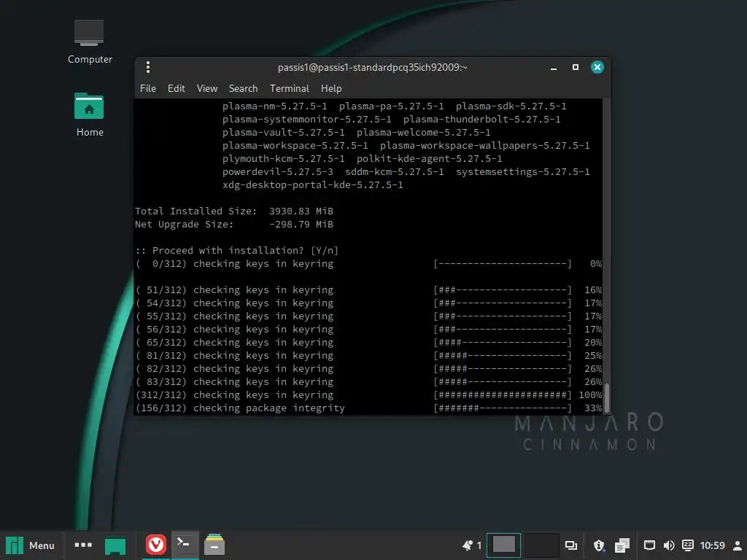Close the terminal window
Viewport: 747px width, 560px height.
click(597, 67)
